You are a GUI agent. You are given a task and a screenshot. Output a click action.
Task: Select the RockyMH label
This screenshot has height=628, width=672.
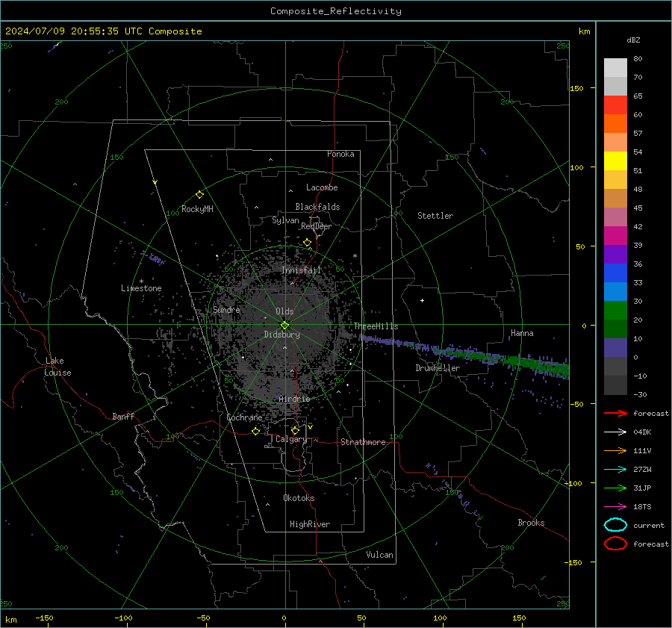197,209
